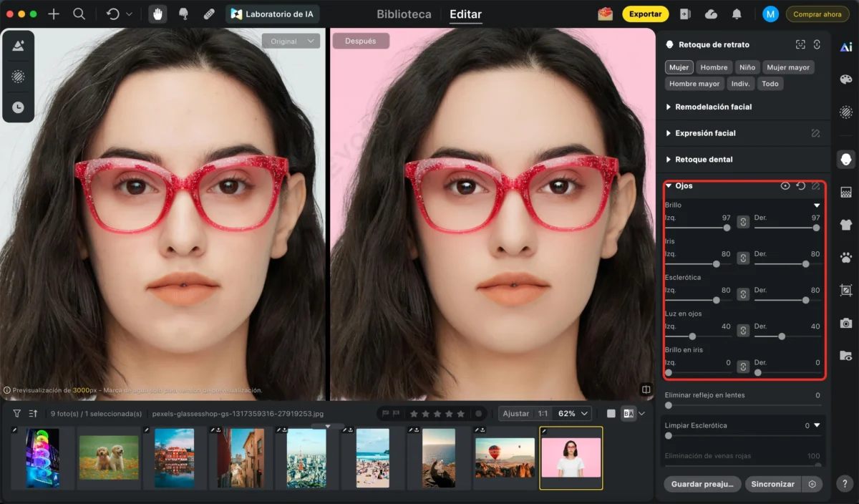Open the AI tools sidebar panel
The image size is (859, 504).
tap(846, 47)
